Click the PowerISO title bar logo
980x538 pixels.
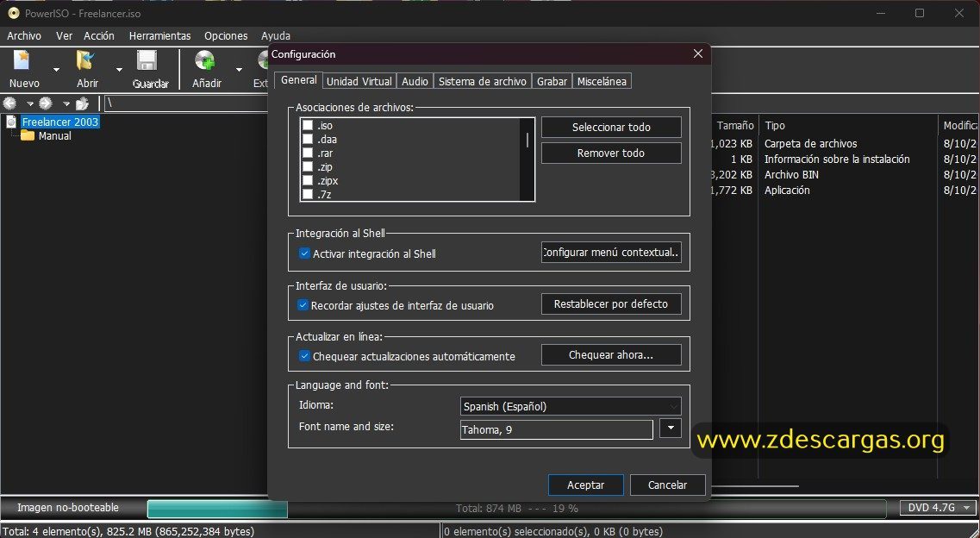13,12
